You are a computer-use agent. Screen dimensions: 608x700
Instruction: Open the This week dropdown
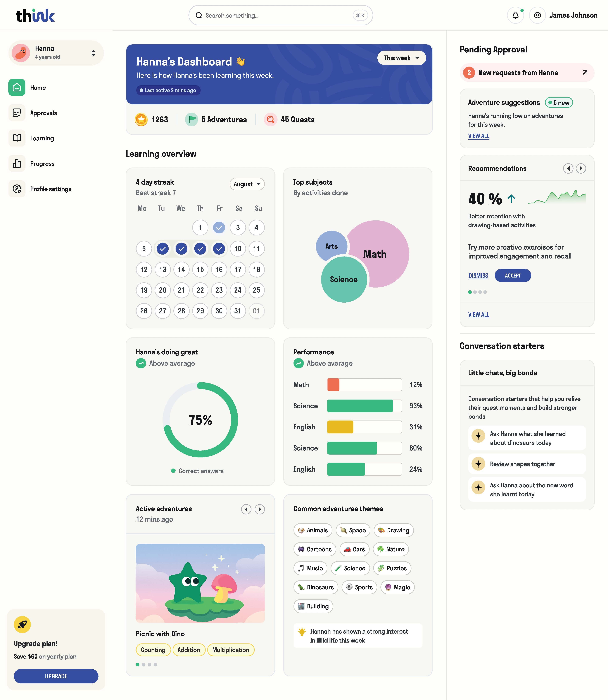(x=401, y=58)
